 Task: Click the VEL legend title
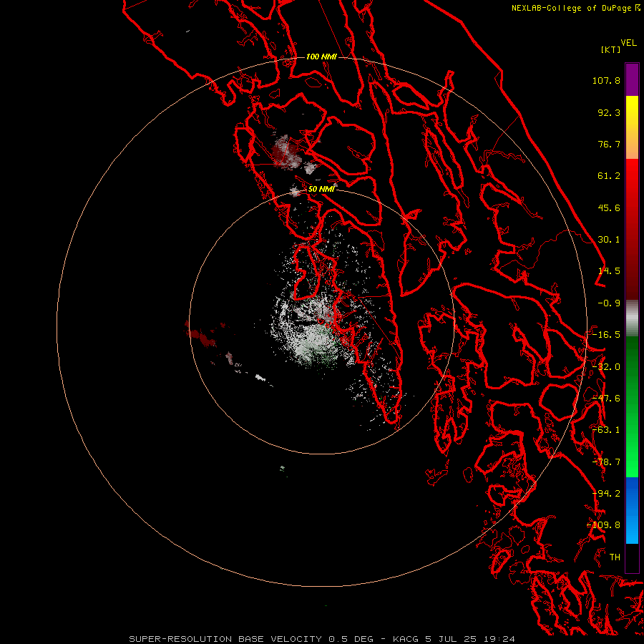(629, 43)
